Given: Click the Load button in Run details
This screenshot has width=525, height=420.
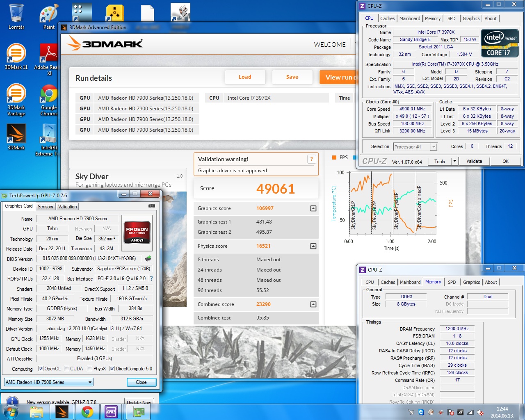Looking at the screenshot, I should pos(245,77).
